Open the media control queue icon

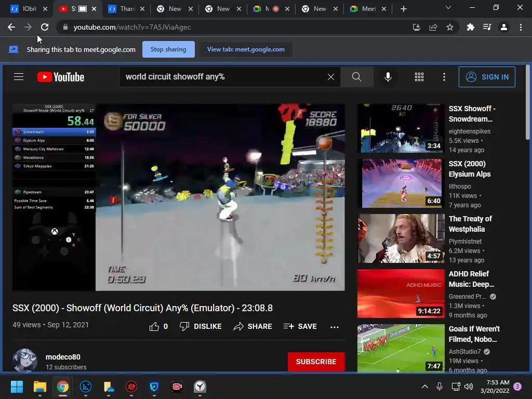tap(487, 27)
